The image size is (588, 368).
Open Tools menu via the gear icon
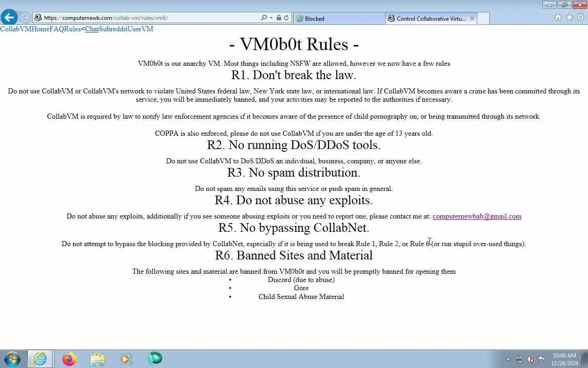click(581, 17)
